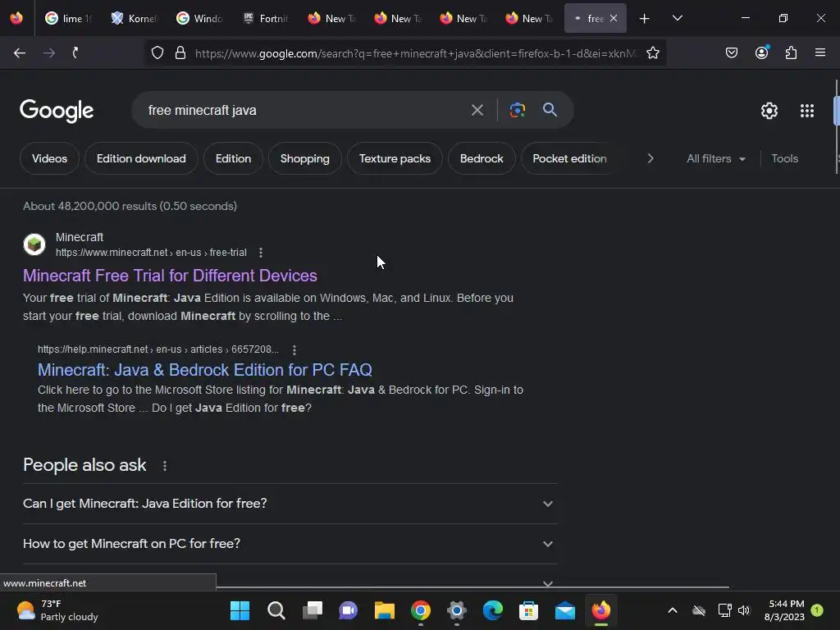Clear the Google search box
The height and width of the screenshot is (630, 840).
[x=477, y=111]
